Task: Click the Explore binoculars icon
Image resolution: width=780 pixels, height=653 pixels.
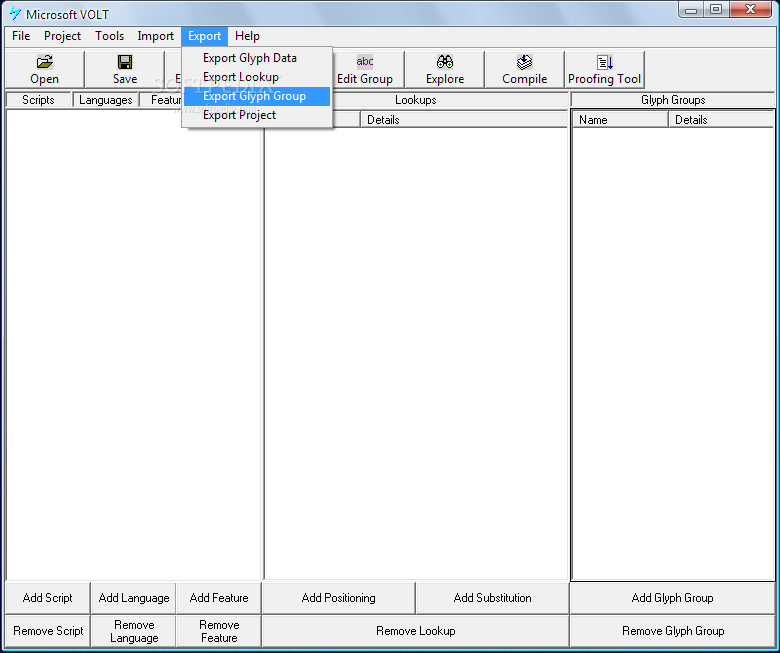Action: (445, 62)
